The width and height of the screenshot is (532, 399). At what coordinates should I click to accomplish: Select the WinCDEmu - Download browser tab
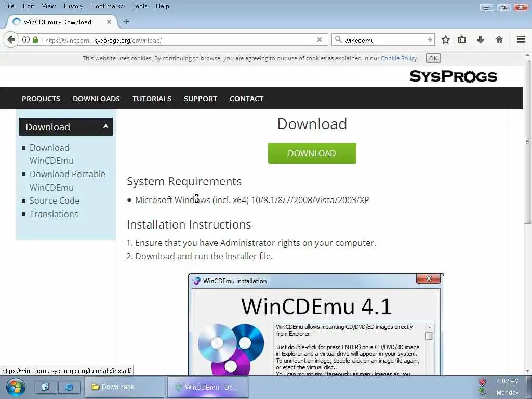61,22
